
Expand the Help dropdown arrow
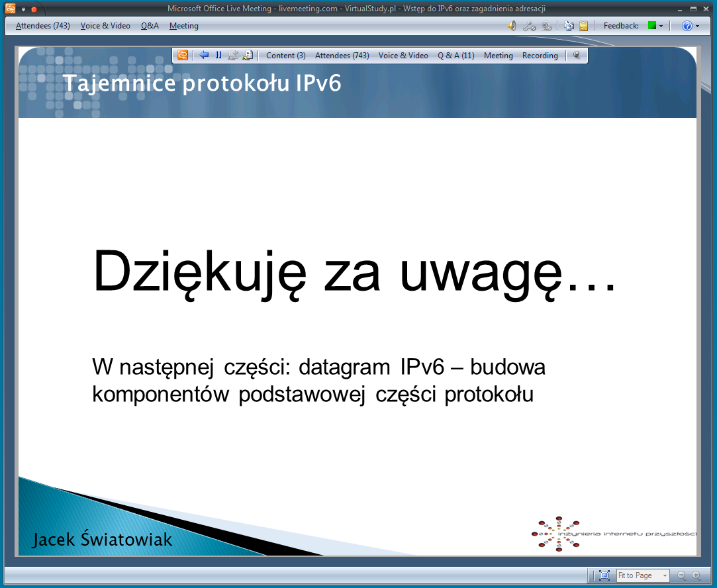coord(697,26)
